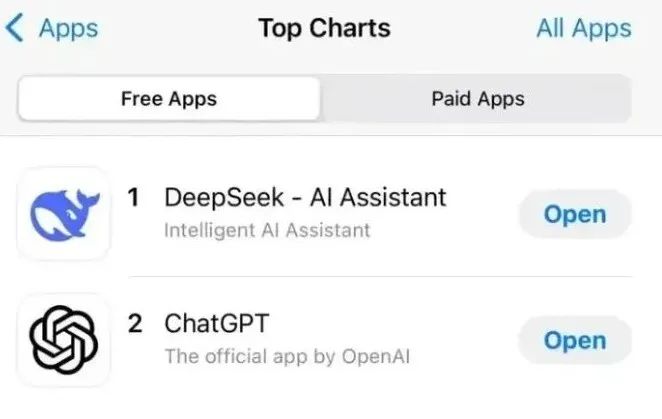Click the official app by OpenAI subtitle
This screenshot has height=419, width=662.
click(x=287, y=356)
